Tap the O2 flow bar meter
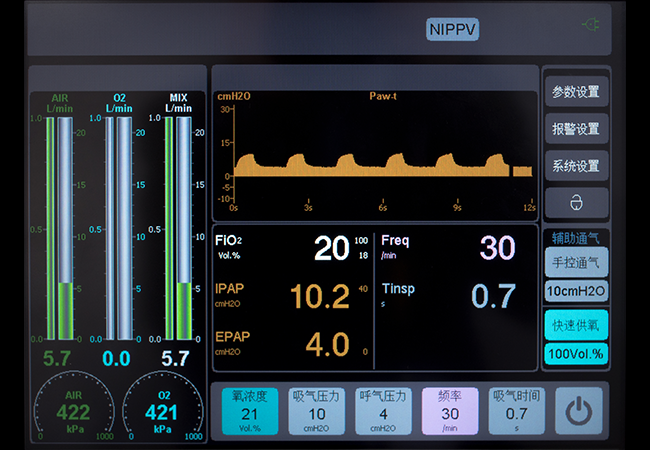 (x=118, y=228)
